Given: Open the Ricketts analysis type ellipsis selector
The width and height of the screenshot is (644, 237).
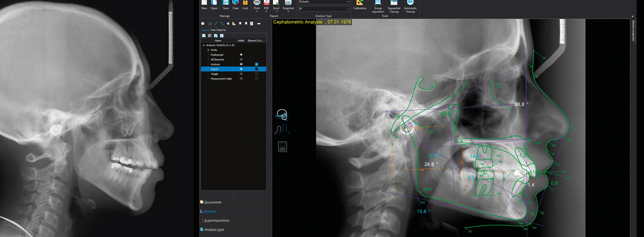Looking at the screenshot, I should click(347, 2).
